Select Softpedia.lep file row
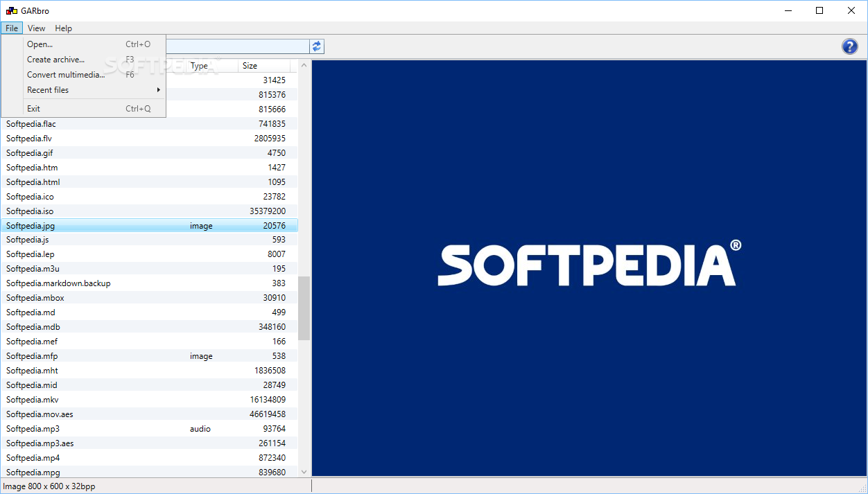Image resolution: width=868 pixels, height=494 pixels. (x=149, y=254)
